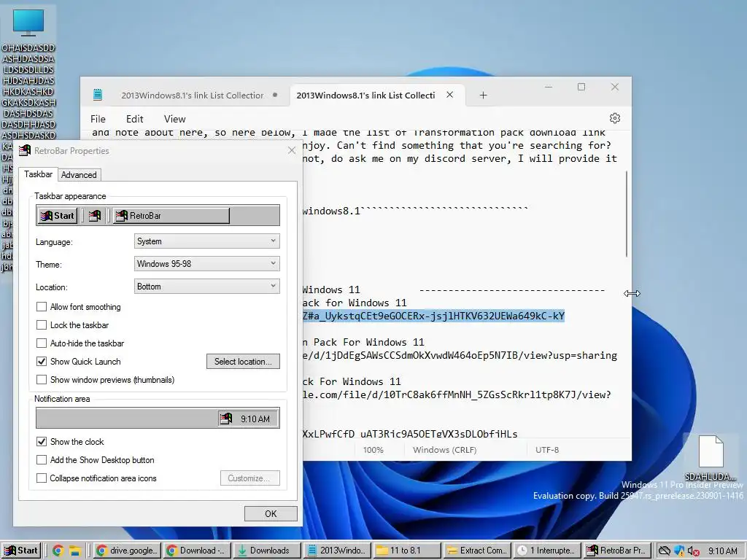This screenshot has height=560, width=747.
Task: Click the preview quick launch icon in appearance
Action: (x=95, y=216)
